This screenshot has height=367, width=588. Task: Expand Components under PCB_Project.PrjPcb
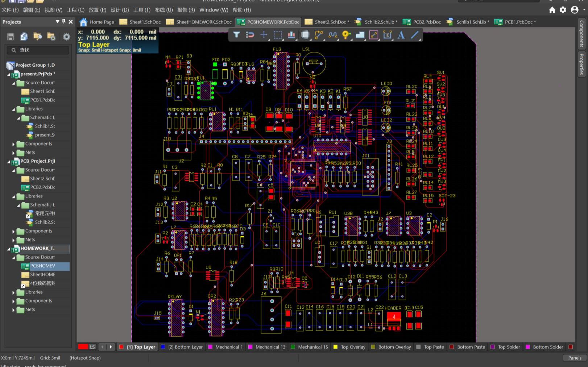click(x=14, y=231)
